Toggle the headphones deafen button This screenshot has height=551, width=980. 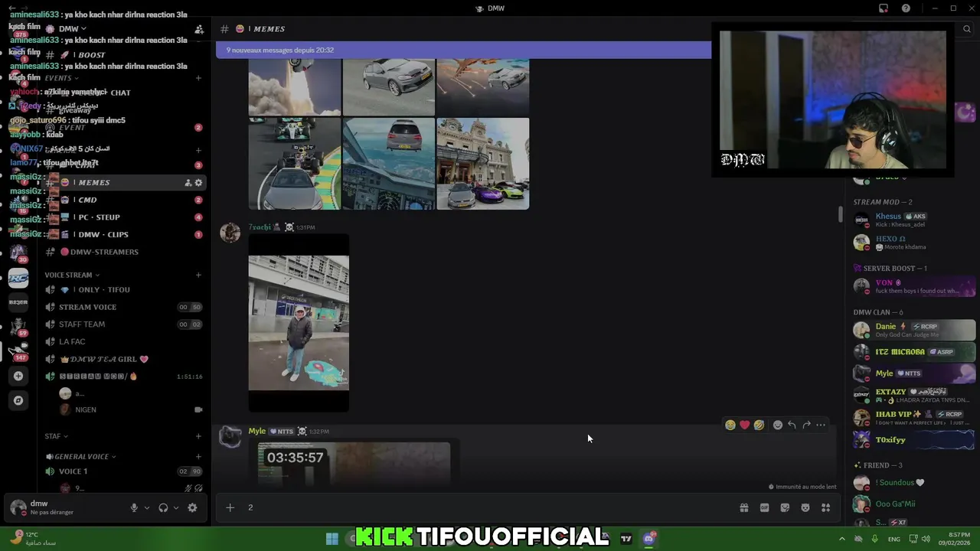pyautogui.click(x=163, y=507)
